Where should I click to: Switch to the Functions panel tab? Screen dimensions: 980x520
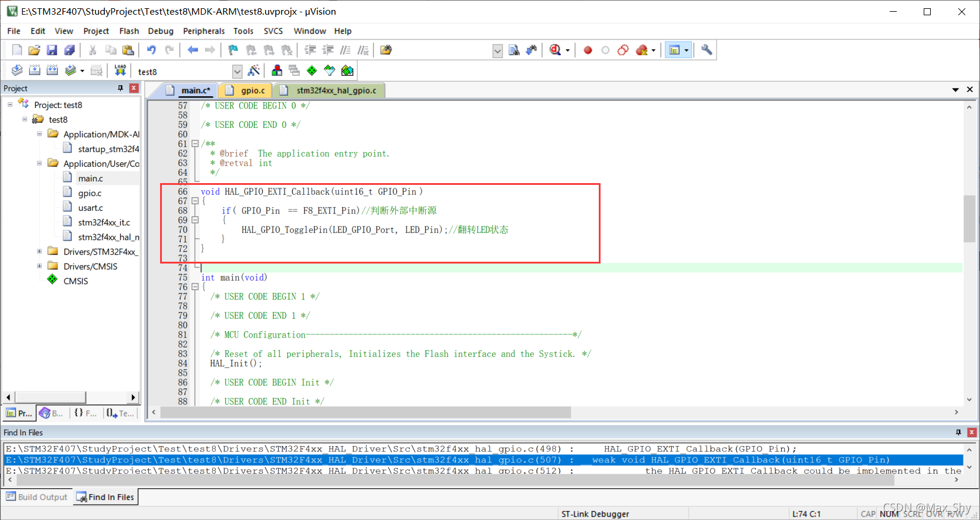pos(86,413)
